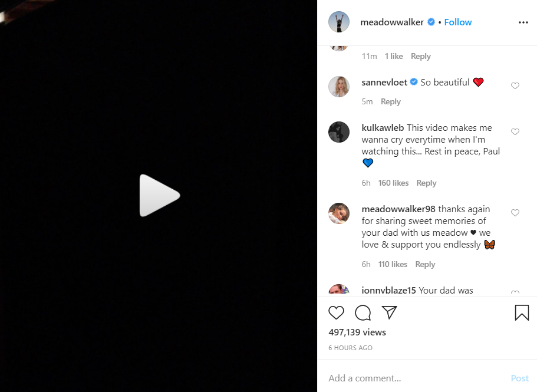Reply to sannevloet's comment

391,102
